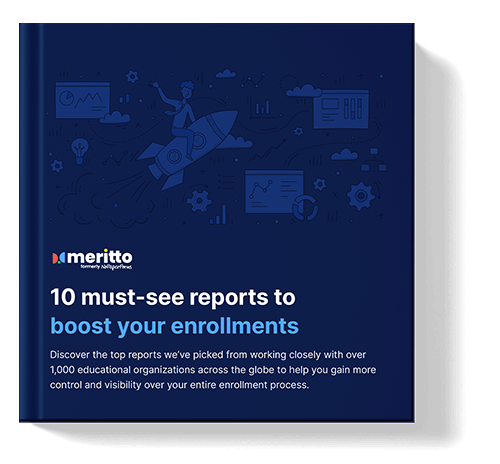This screenshot has width=500, height=464.
Task: Click the line "1,000 educational organizations across the globe"
Action: pos(213,370)
